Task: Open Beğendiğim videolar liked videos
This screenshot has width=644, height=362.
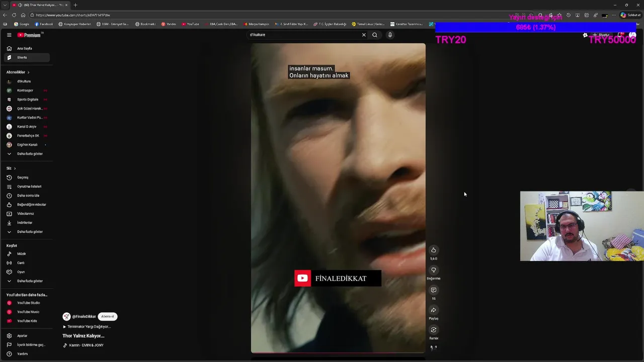Action: (x=27, y=204)
